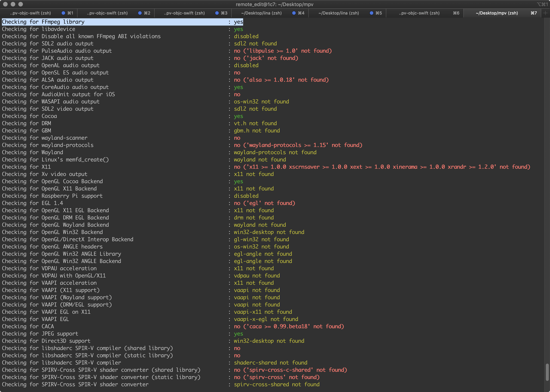The image size is (550, 392).
Task: Switch to the ~/Desktop/iina ⌘4 tab
Action: [261, 13]
